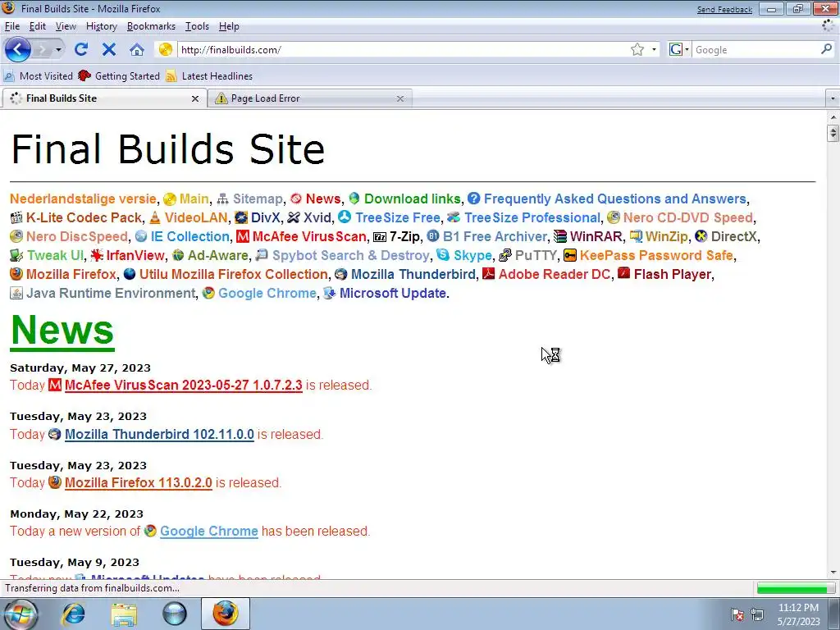Viewport: 840px width, 630px height.
Task: Open the Google Chrome news link
Action: click(x=209, y=532)
